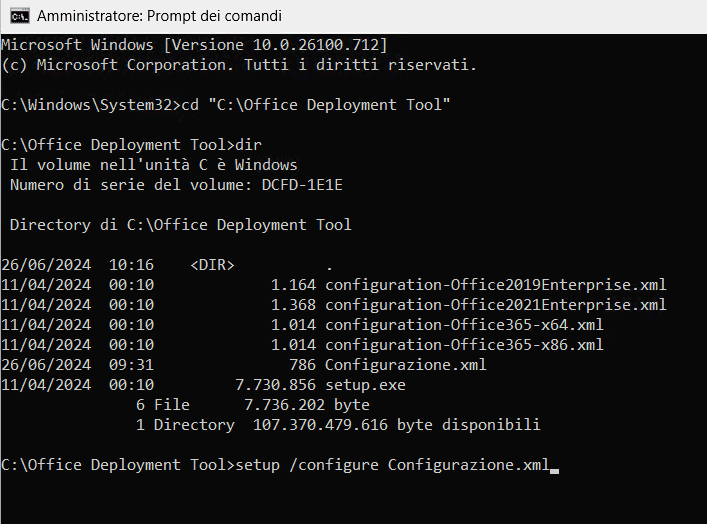Screen dimensions: 707x524
Task: Click the '107.370.479.616 byte disponibili' text
Action: (x=396, y=425)
